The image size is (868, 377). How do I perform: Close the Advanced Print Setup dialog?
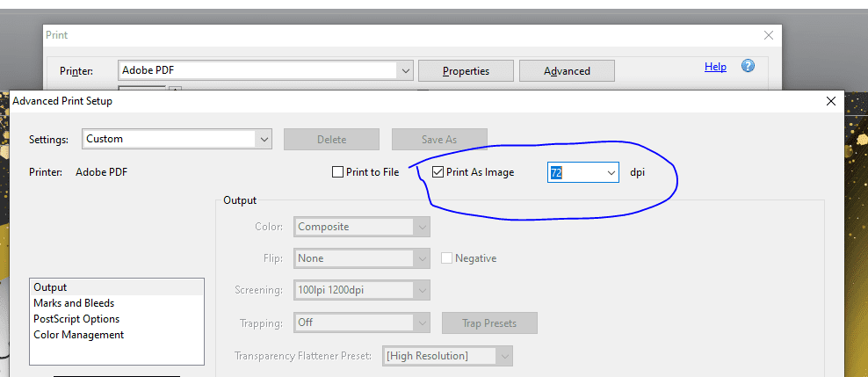coord(831,101)
